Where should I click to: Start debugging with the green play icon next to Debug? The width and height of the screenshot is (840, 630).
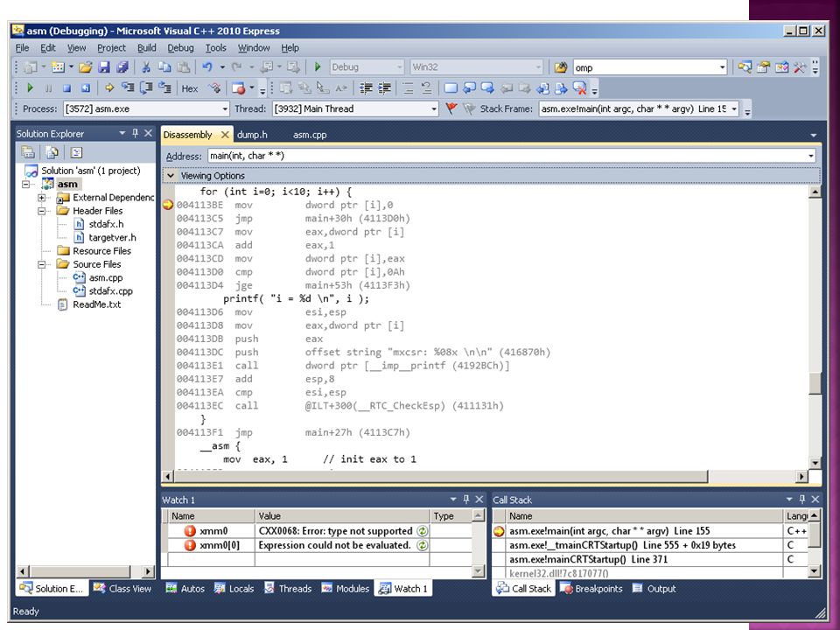coord(317,67)
